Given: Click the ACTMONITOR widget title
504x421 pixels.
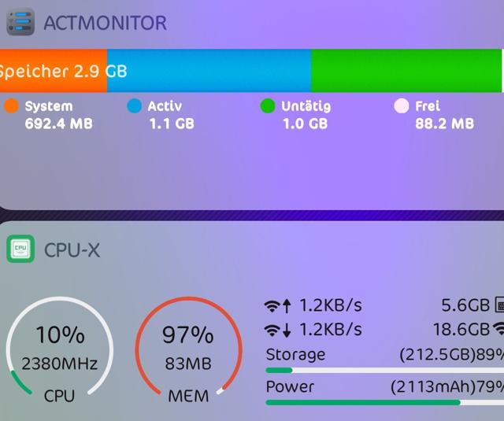Looking at the screenshot, I should [105, 22].
